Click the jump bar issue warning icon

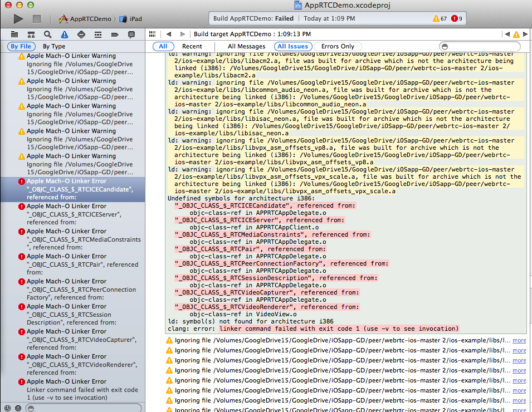516,35
